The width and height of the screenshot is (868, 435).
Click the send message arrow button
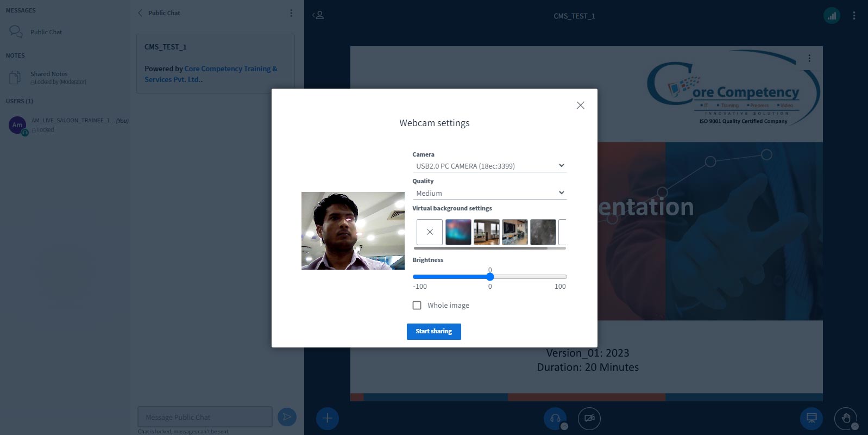click(287, 417)
